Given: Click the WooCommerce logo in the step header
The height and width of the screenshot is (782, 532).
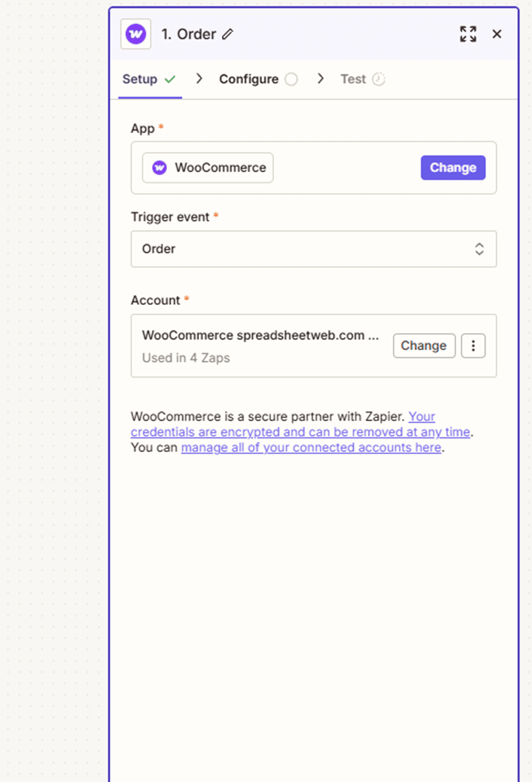Looking at the screenshot, I should pyautogui.click(x=136, y=34).
